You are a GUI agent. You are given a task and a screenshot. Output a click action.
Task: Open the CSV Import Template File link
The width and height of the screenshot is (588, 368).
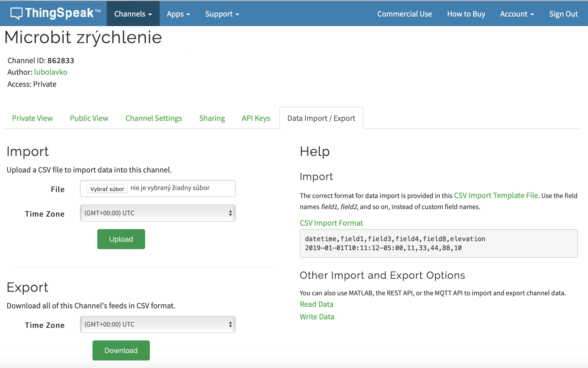coord(496,196)
